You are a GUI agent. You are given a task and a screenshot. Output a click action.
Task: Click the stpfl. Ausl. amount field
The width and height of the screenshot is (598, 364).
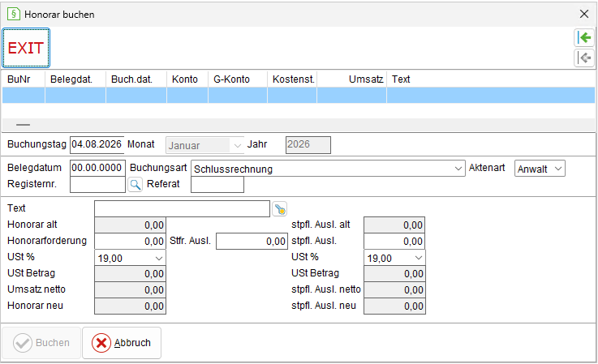point(394,242)
